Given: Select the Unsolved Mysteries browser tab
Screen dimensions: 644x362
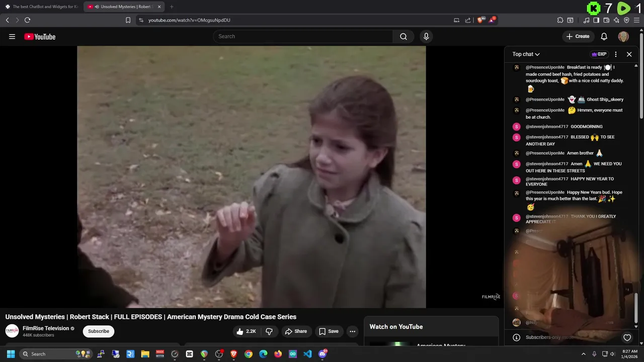Looking at the screenshot, I should [x=123, y=7].
